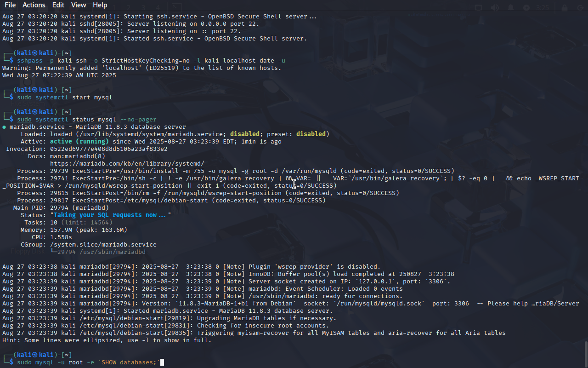Click the 'sshpass -p kali ssh' command line
Screen dimensions: 588x368
click(x=151, y=61)
